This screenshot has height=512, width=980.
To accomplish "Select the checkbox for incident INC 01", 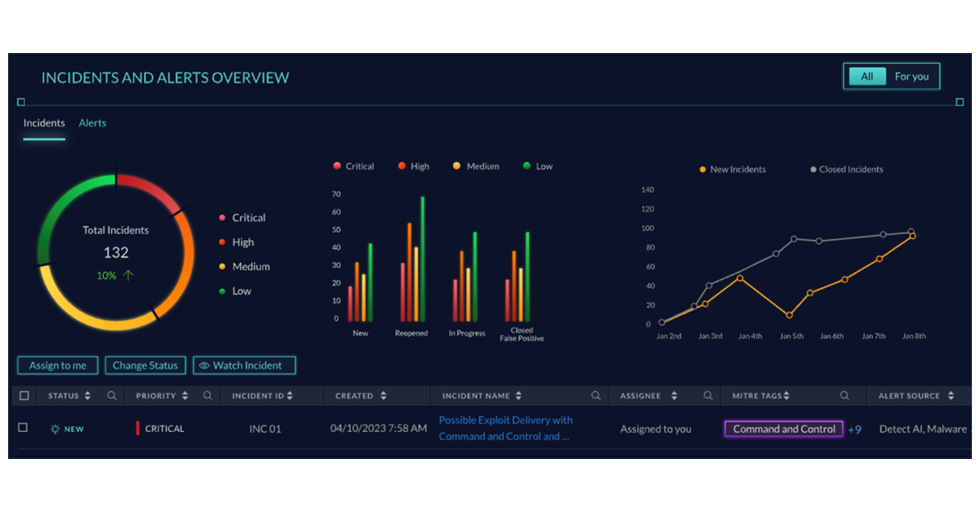I will pos(24,428).
